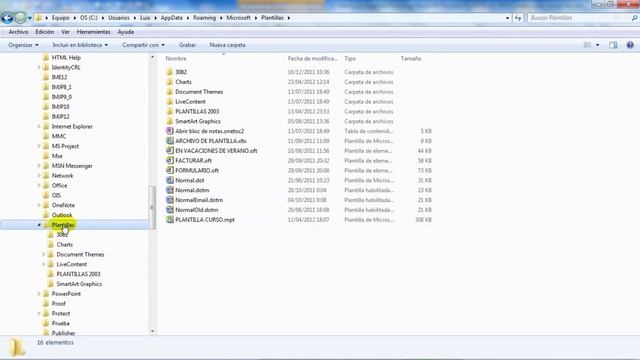Click in the Buscar Plantillas search field
This screenshot has height=360, width=640.
tap(578, 18)
